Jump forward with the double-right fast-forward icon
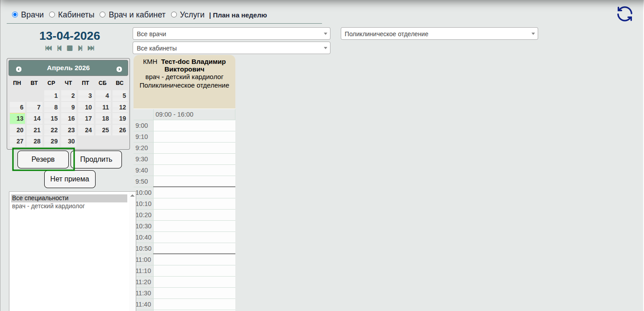This screenshot has height=311, width=644. point(91,48)
